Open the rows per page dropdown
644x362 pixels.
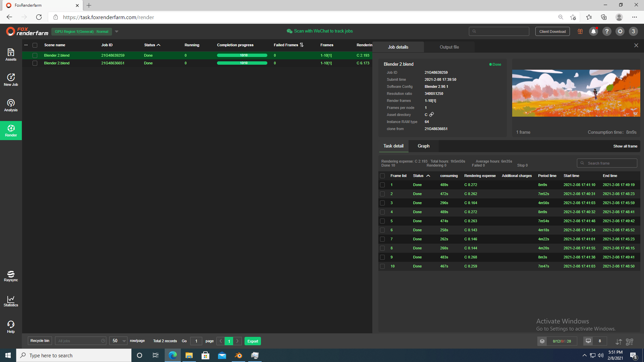point(118,341)
